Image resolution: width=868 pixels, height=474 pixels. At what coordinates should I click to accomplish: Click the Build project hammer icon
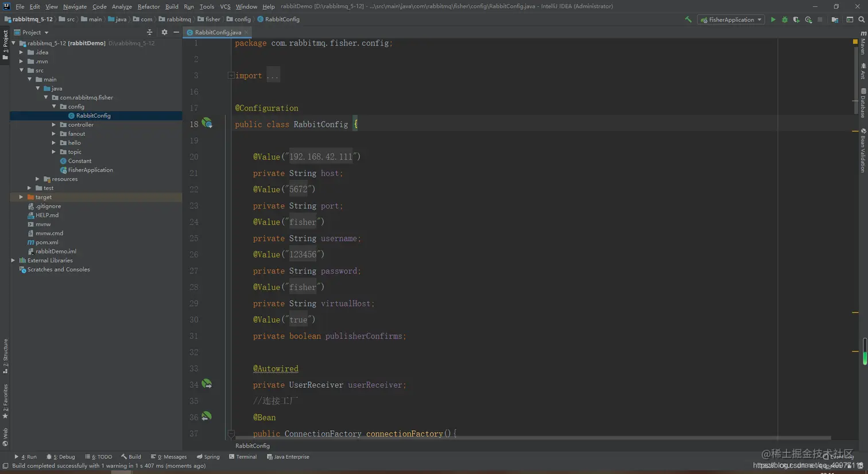tap(688, 20)
